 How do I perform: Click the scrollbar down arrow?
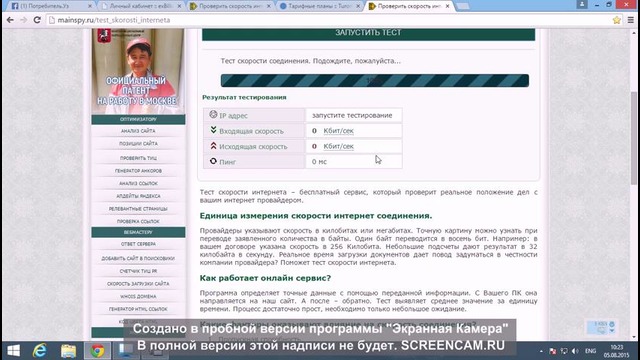(x=633, y=338)
